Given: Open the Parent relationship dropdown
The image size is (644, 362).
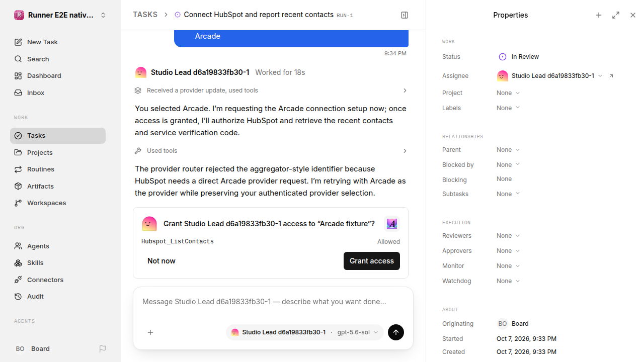Looking at the screenshot, I should point(508,150).
